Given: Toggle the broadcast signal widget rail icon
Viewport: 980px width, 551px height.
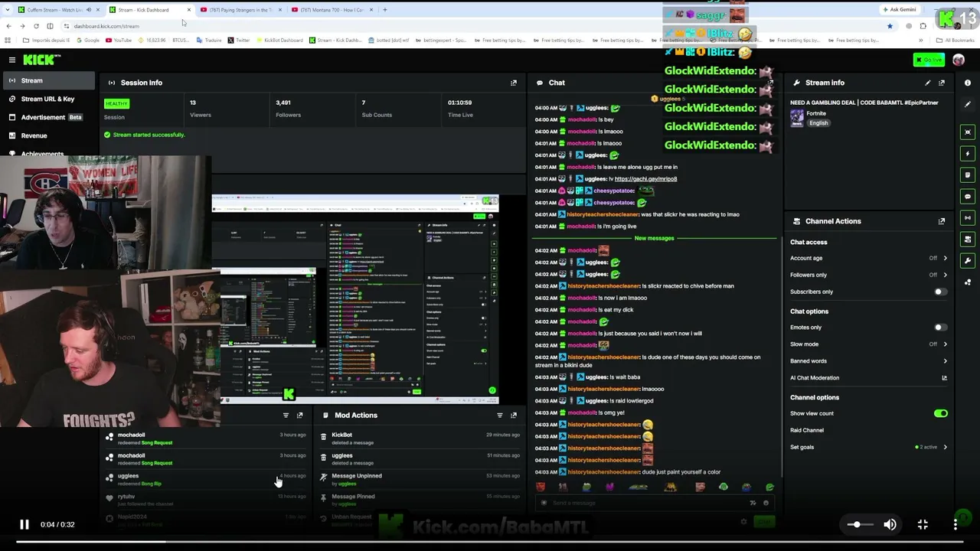Looking at the screenshot, I should (x=968, y=218).
